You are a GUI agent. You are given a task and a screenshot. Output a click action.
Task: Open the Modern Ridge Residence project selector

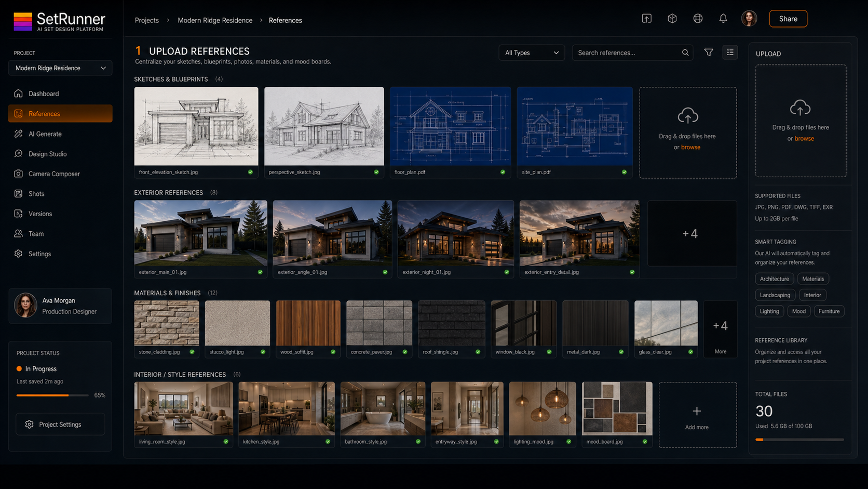(x=60, y=68)
